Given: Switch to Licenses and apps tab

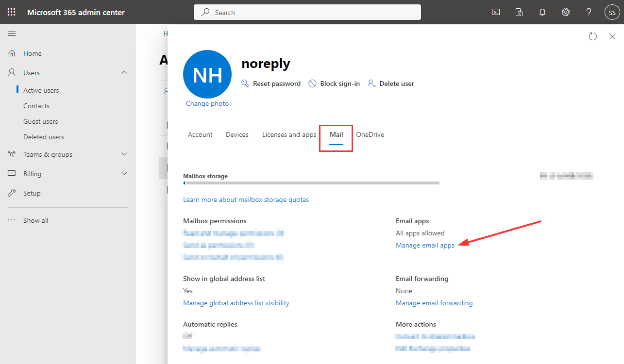Looking at the screenshot, I should [x=289, y=134].
